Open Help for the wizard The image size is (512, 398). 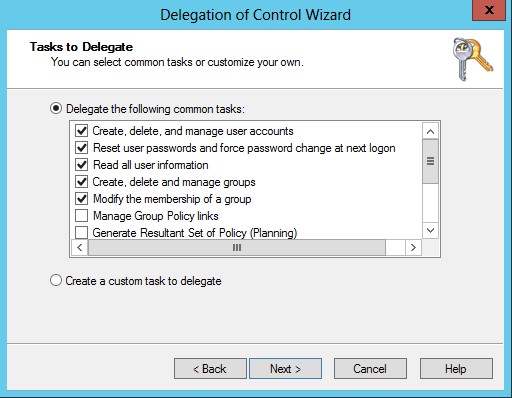[x=456, y=369]
